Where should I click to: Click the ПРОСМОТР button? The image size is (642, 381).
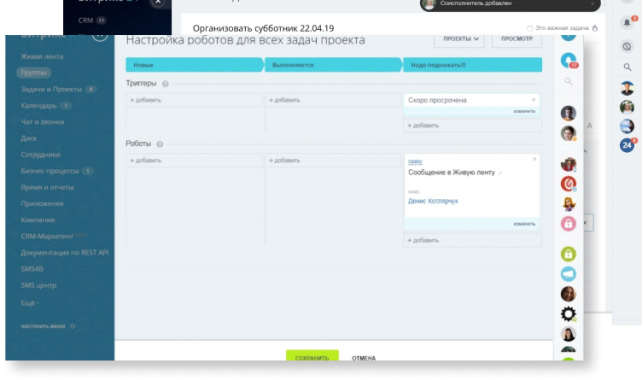(517, 40)
